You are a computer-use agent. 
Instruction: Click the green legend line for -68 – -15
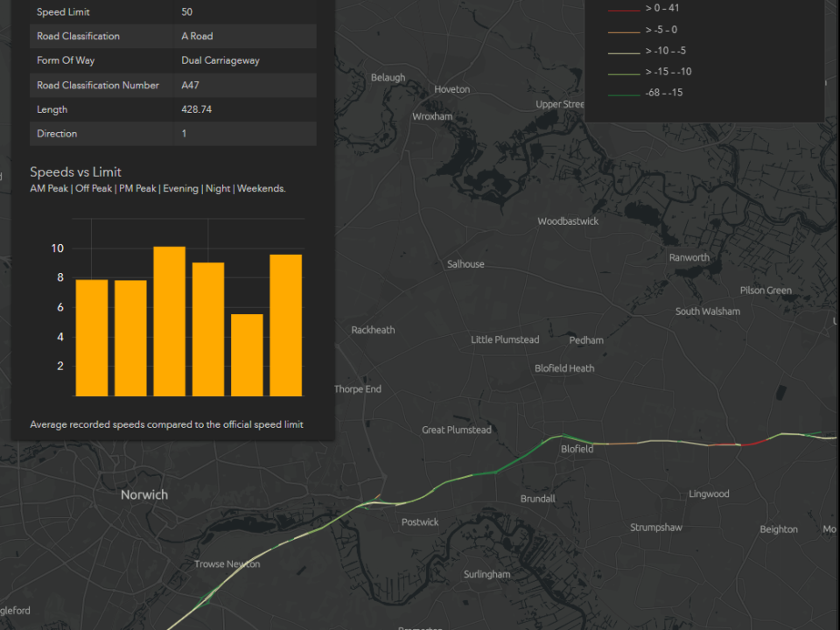click(623, 93)
